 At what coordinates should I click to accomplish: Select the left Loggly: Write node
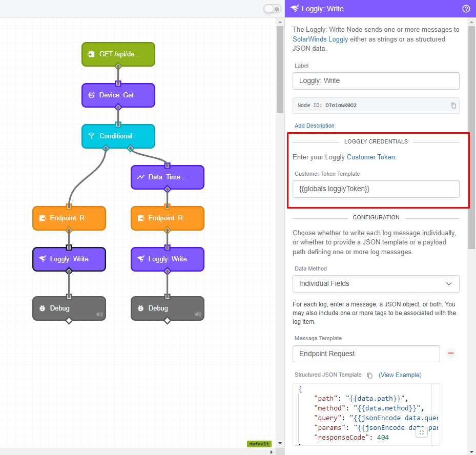click(69, 259)
